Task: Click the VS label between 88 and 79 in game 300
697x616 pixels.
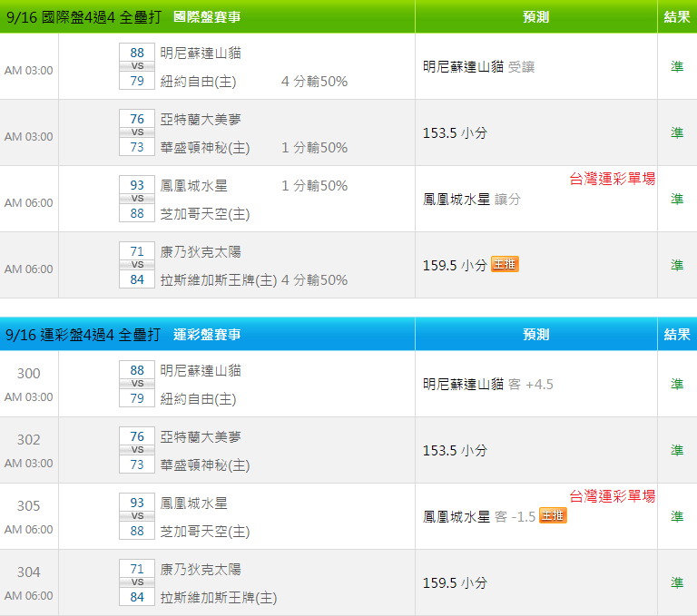Action: point(137,384)
